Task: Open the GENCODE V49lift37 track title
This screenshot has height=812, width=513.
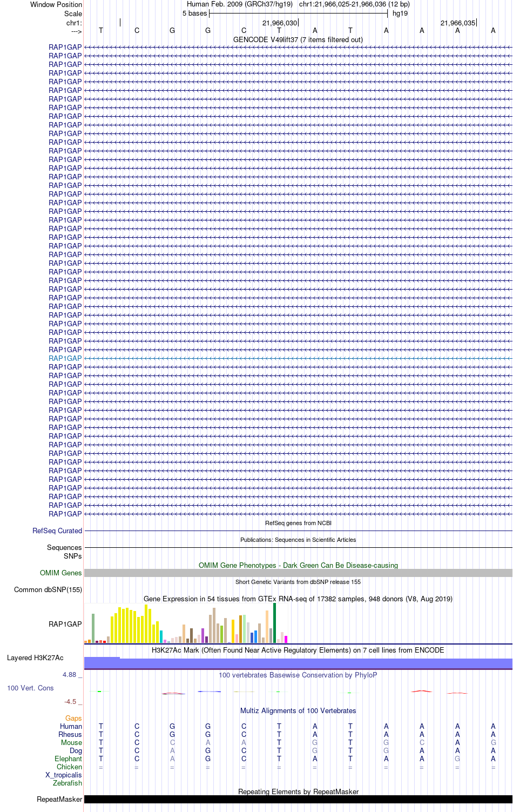Action: coord(298,39)
